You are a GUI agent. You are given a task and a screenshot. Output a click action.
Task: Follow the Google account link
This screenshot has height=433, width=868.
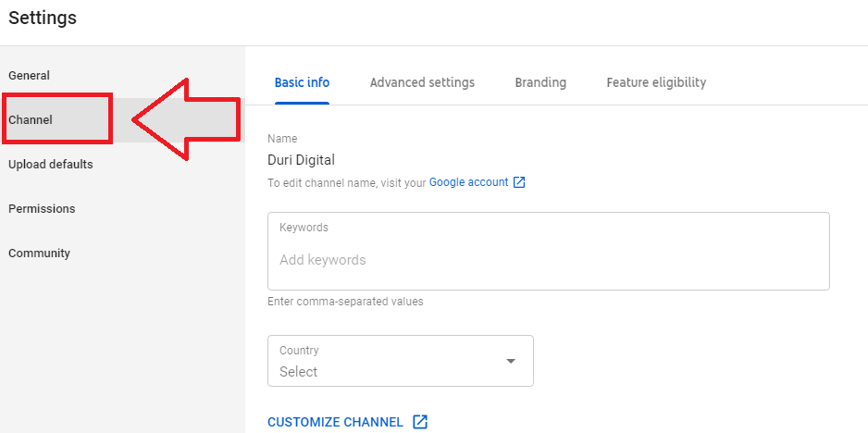click(x=468, y=182)
